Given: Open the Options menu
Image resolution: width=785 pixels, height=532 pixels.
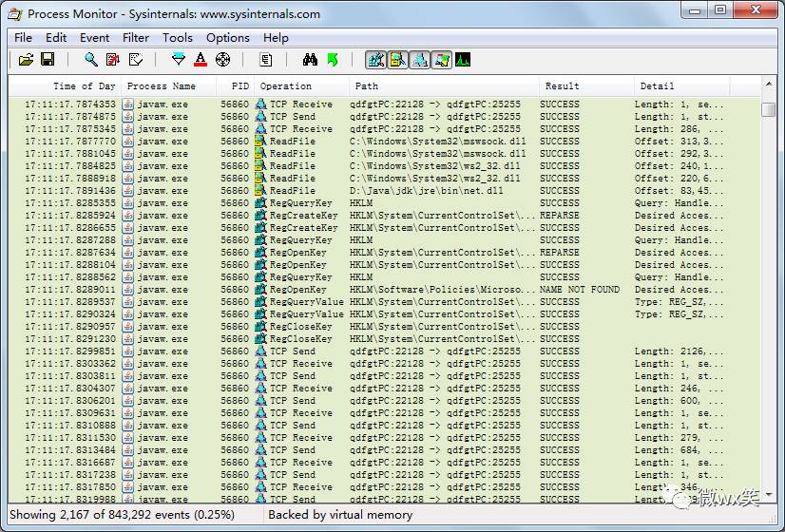Looking at the screenshot, I should click(228, 38).
